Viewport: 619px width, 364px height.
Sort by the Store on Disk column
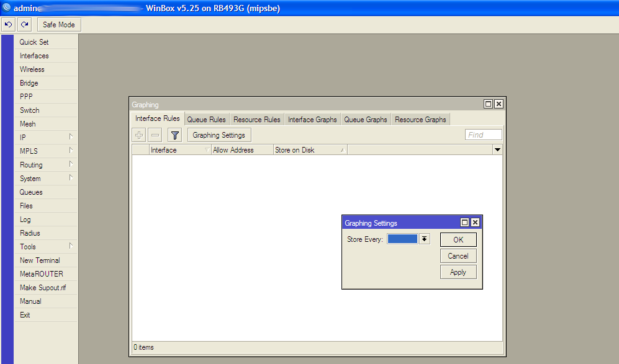(310, 150)
